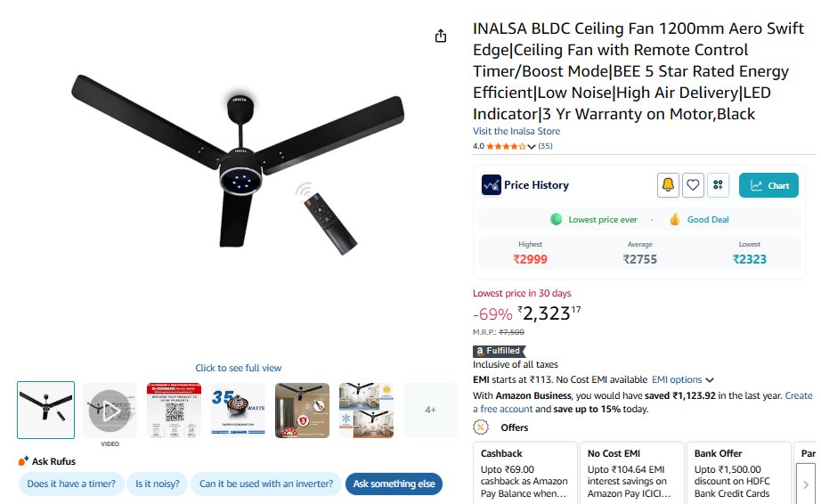Click the Price History logo icon
This screenshot has height=504, width=821.
491,185
